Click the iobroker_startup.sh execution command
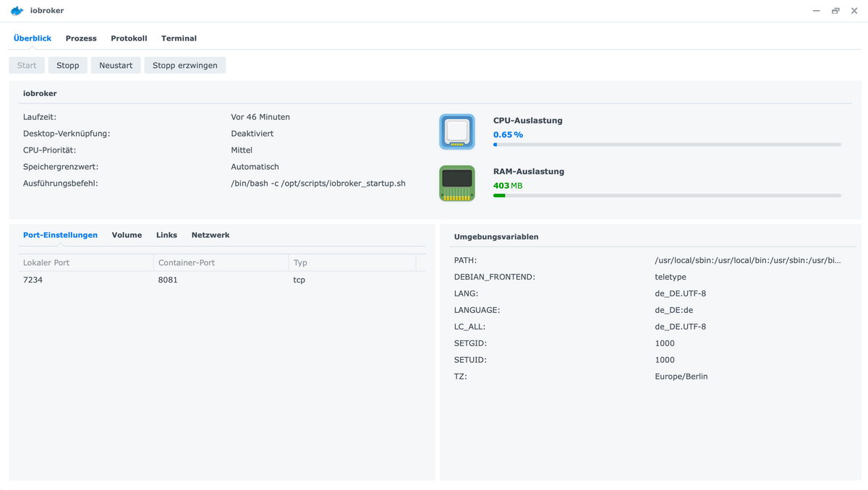 (x=318, y=184)
